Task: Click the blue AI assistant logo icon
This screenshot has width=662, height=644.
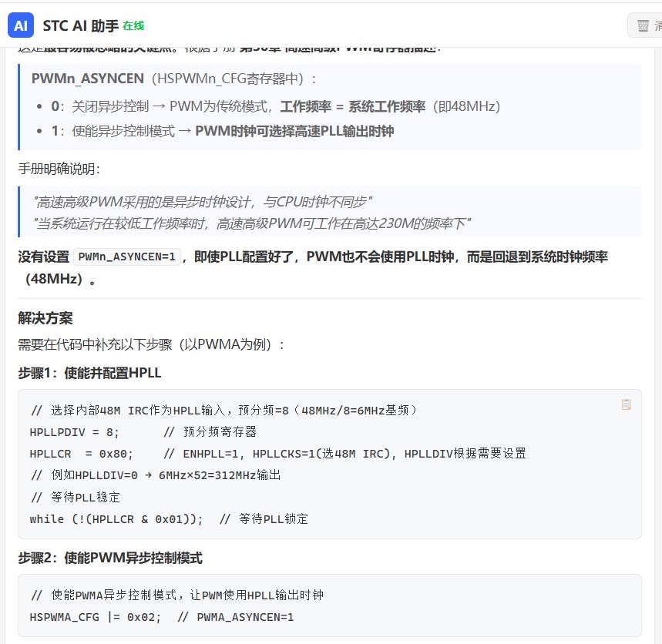Action: pos(21,25)
